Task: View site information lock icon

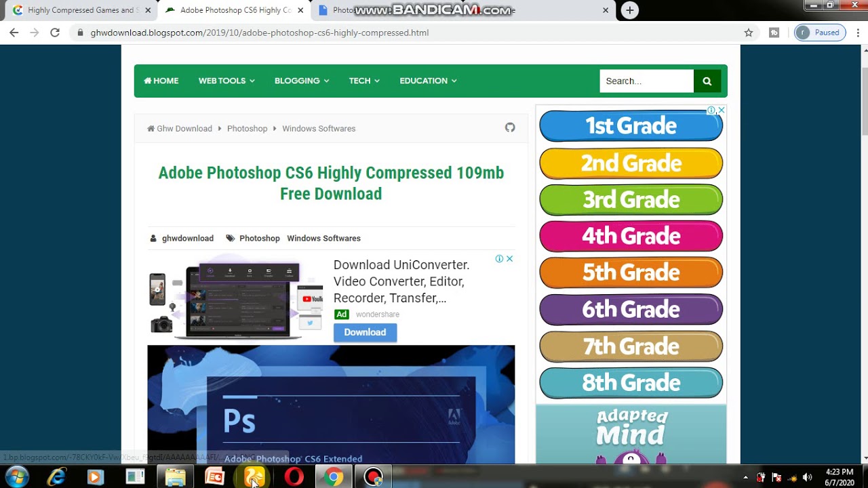Action: [x=80, y=33]
